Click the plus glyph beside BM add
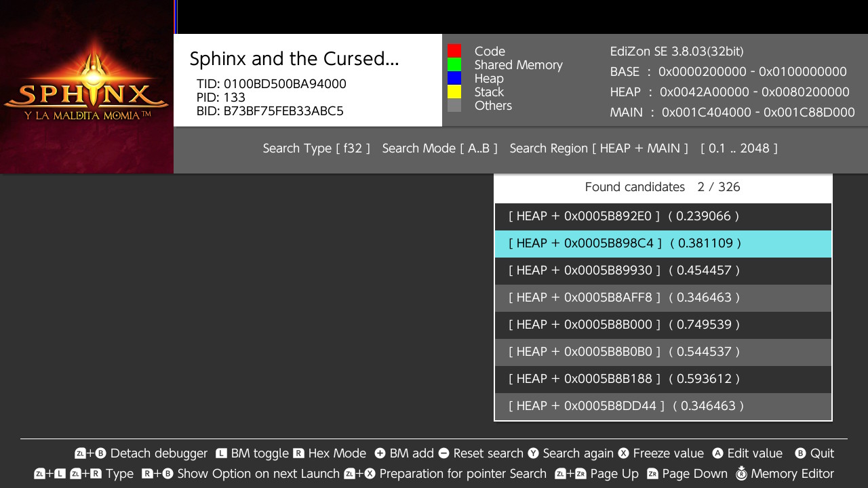This screenshot has height=488, width=868. 380,453
